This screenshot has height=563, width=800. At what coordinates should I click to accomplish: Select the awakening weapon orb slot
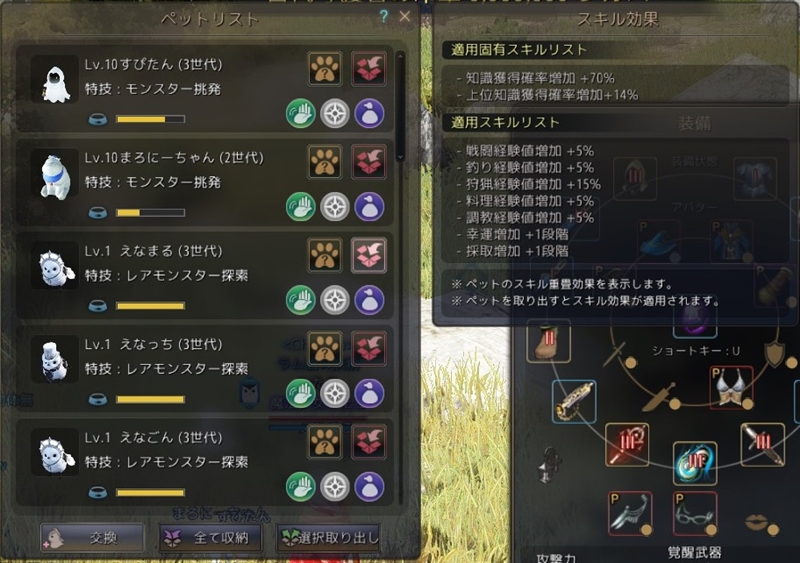click(694, 463)
